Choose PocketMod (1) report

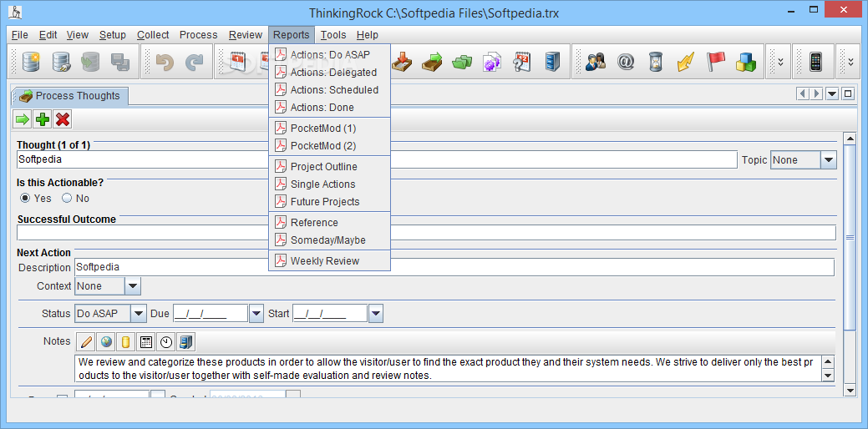[x=329, y=129]
